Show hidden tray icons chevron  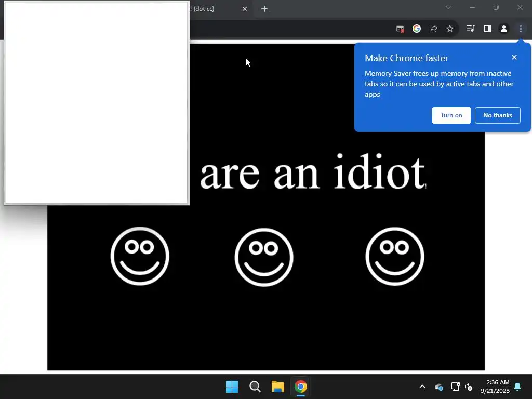[x=422, y=387]
